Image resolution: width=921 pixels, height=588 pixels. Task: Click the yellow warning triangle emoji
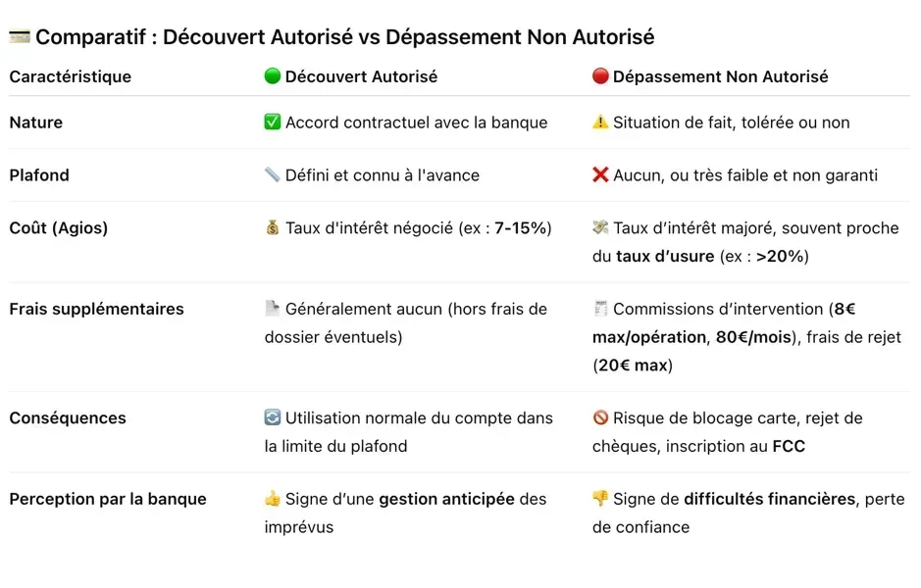[x=600, y=122]
